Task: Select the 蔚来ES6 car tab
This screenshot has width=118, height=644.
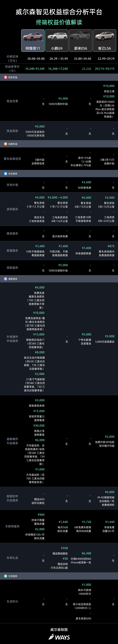Action: pos(81,41)
